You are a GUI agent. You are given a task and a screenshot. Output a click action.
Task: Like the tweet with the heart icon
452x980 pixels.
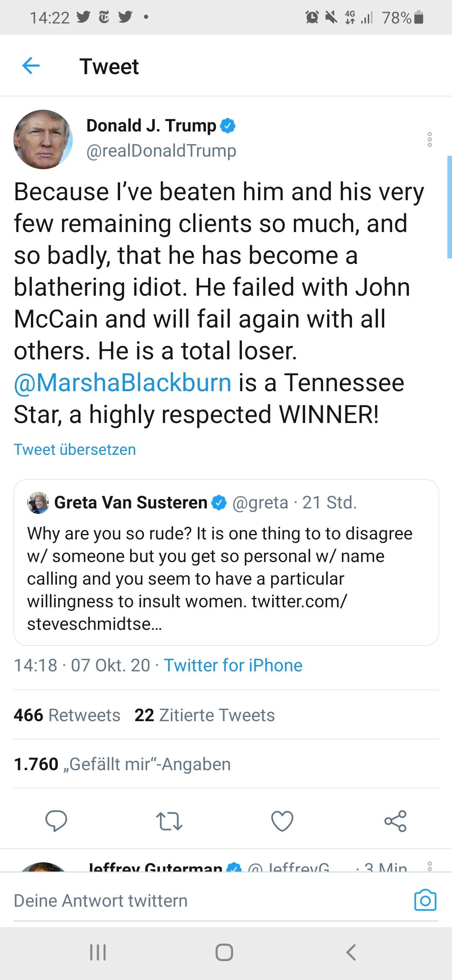click(282, 821)
